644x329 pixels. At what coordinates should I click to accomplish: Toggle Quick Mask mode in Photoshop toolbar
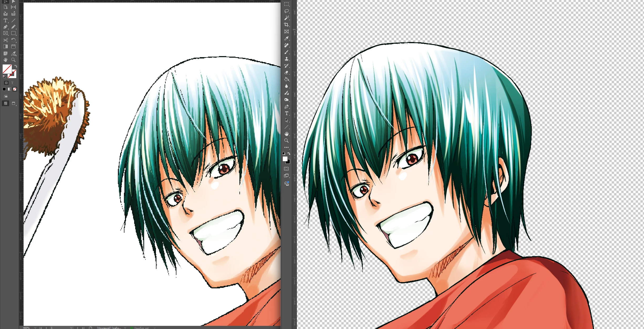point(286,169)
